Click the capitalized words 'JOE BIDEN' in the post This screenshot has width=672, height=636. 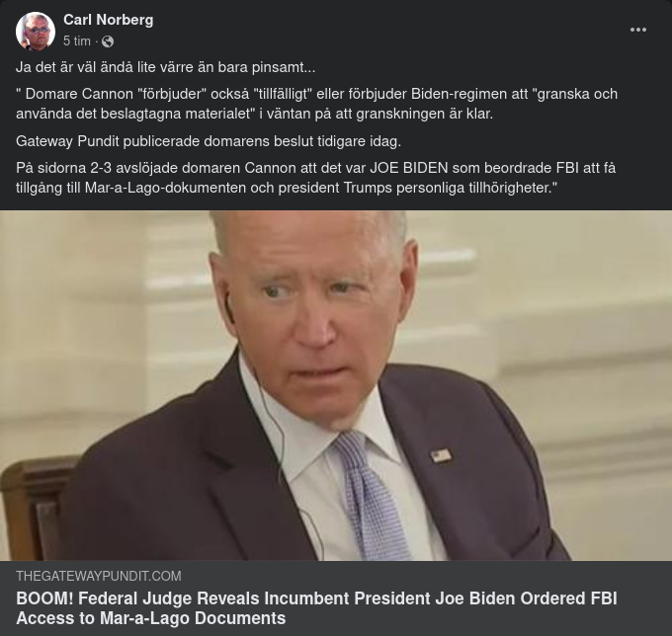(x=409, y=168)
